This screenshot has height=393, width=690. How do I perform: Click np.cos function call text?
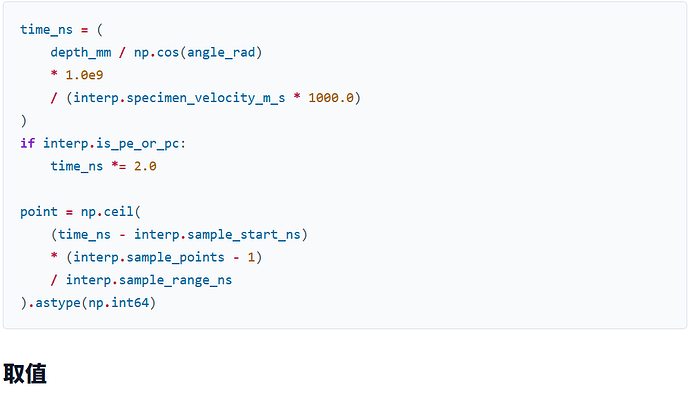point(156,52)
